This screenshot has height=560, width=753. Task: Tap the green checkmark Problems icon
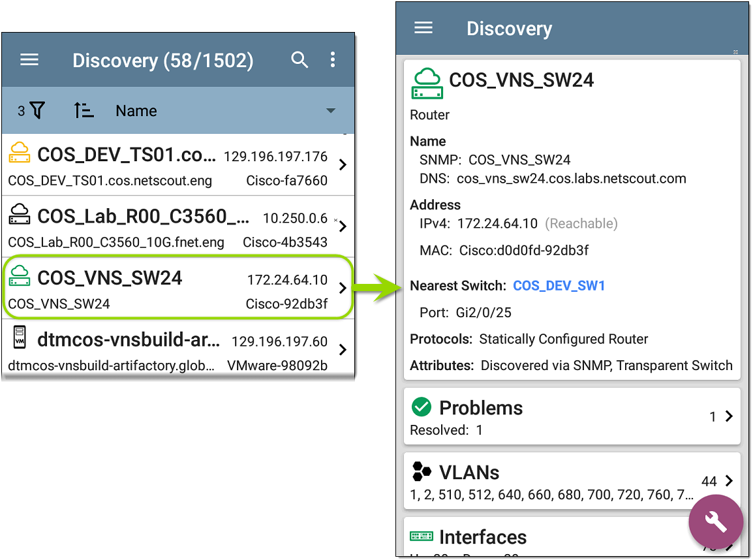tap(422, 407)
